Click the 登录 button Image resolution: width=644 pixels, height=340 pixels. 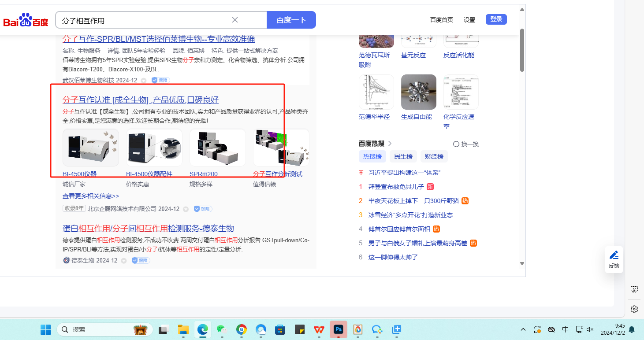pyautogui.click(x=496, y=19)
